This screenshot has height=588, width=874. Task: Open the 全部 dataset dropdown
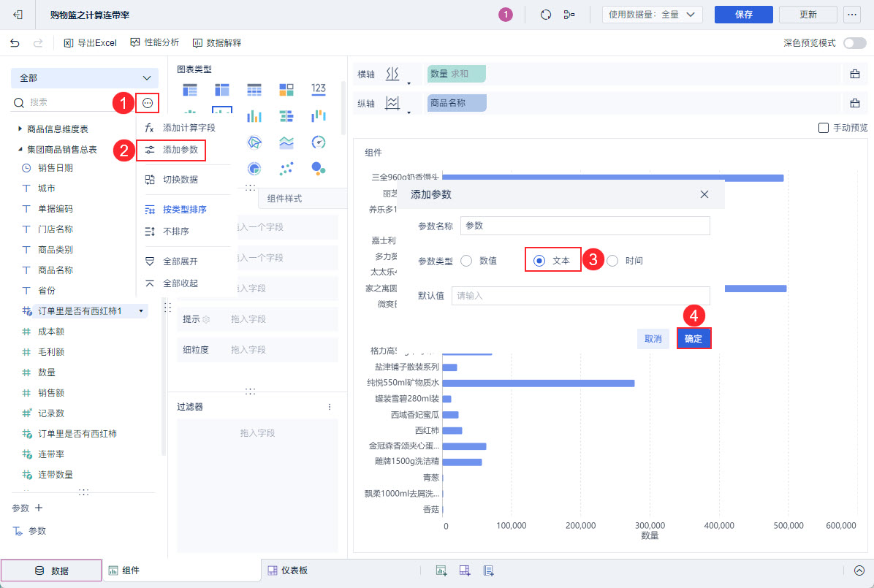pyautogui.click(x=85, y=78)
